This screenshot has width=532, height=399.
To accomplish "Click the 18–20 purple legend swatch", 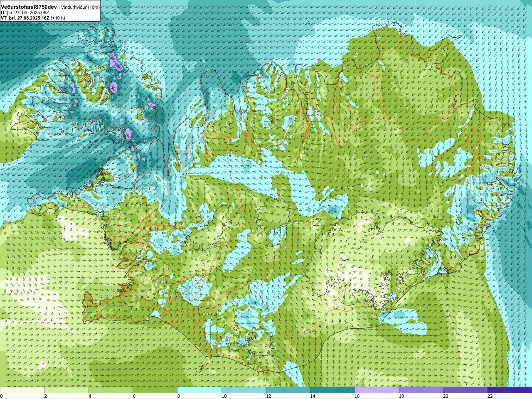I will 421,390.
